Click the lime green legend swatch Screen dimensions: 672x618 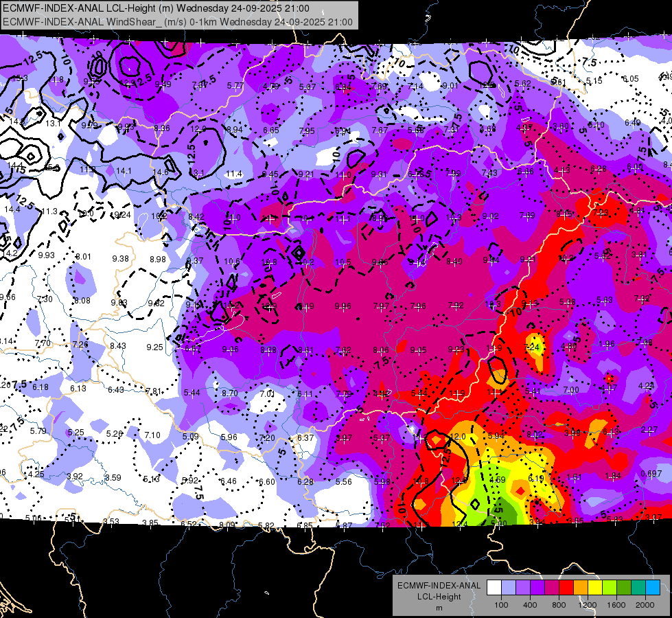click(x=610, y=588)
